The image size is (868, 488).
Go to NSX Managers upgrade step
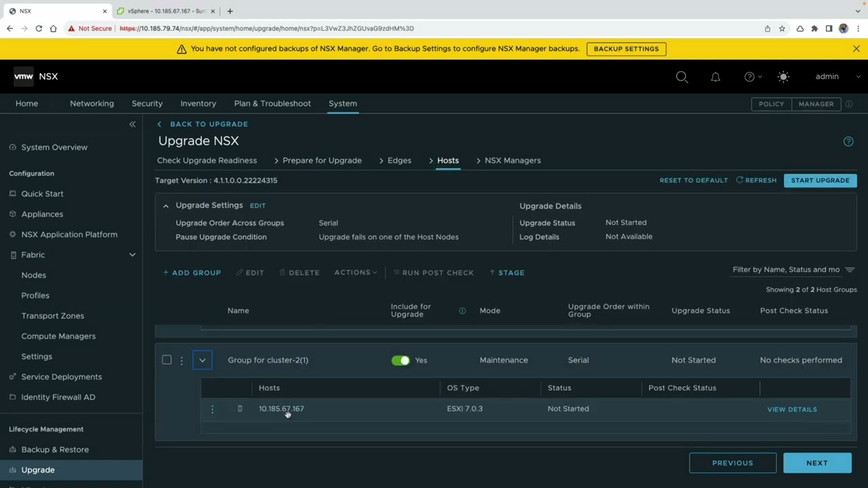(512, 161)
